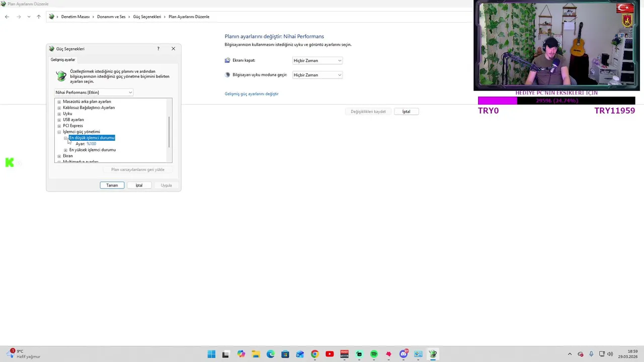Click Değişiklikleri kaydet button
Screen dimensions: 644x362
click(368, 112)
